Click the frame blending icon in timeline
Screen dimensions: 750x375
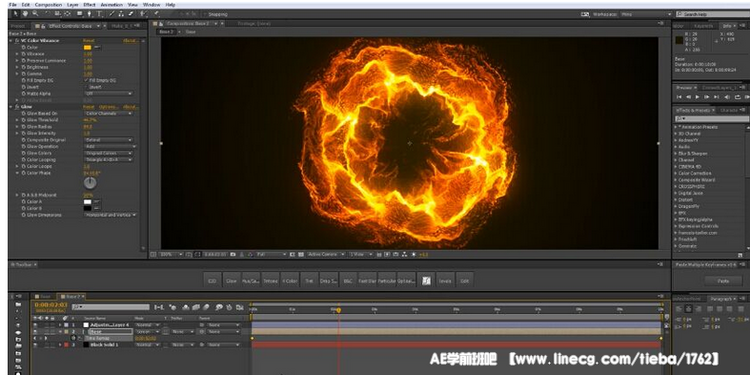click(x=196, y=307)
